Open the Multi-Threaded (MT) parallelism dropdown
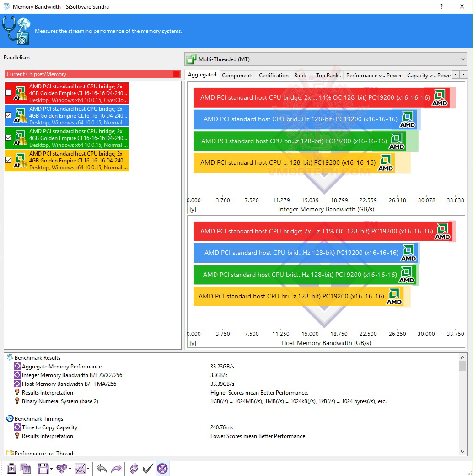Image resolution: width=473 pixels, height=476 pixels. click(x=326, y=59)
